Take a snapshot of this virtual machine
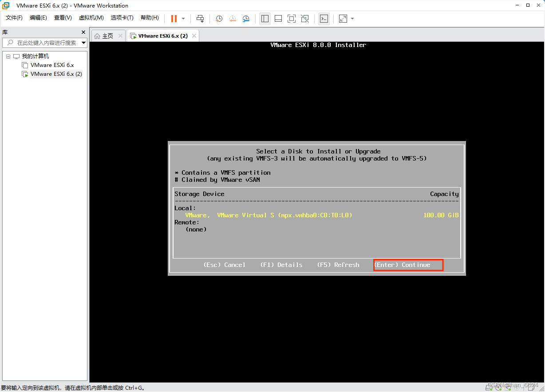 [x=219, y=19]
